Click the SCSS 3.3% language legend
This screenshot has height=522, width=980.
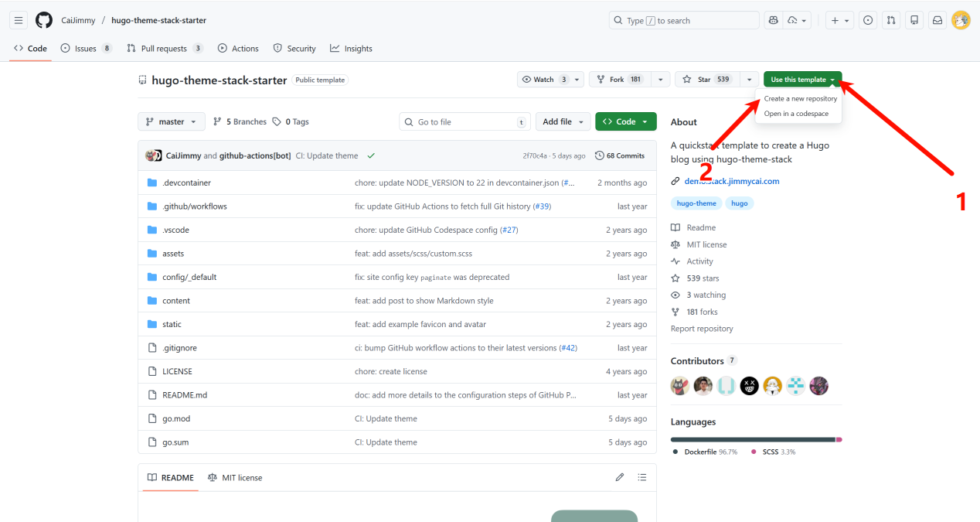[774, 452]
